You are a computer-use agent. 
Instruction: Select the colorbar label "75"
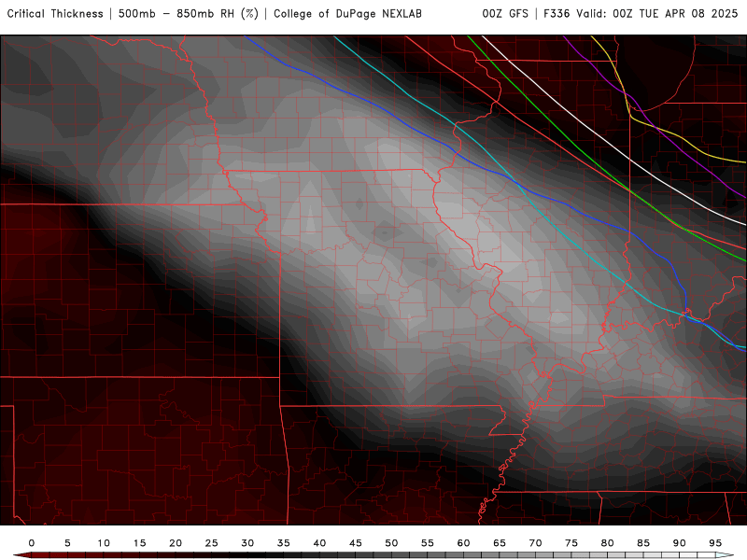pos(571,543)
